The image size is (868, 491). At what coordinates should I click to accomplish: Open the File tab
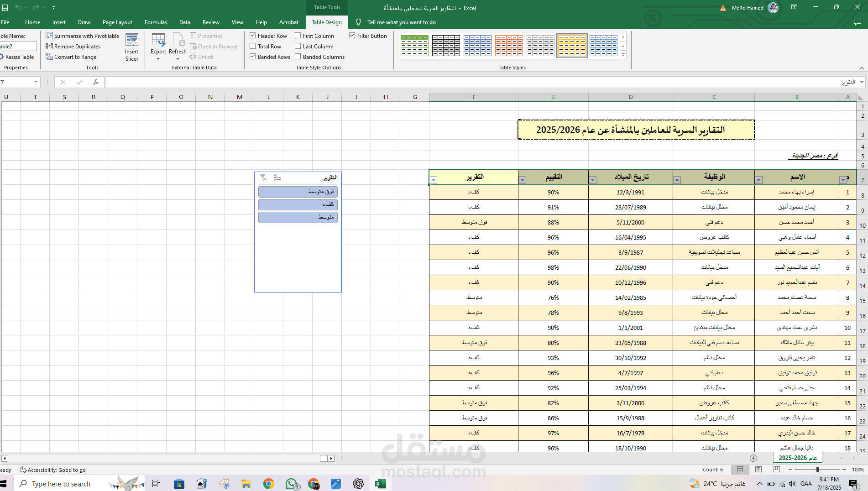5,22
